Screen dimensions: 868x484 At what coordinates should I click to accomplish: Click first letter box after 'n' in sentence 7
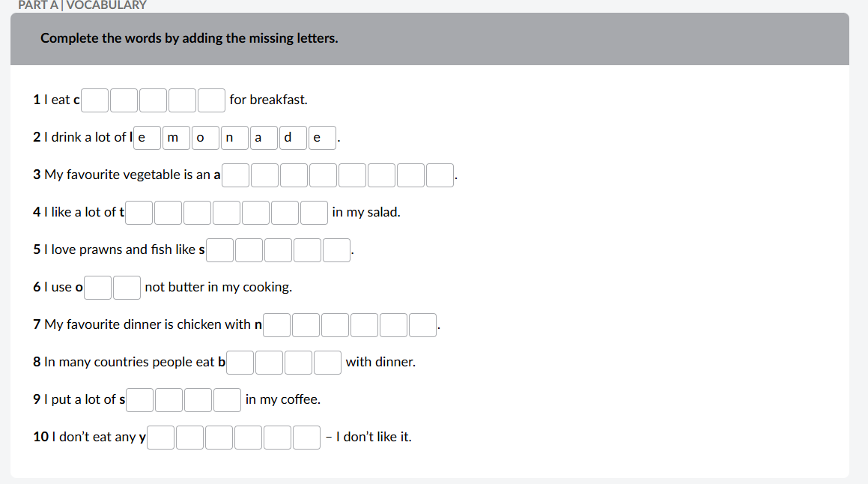(x=277, y=324)
